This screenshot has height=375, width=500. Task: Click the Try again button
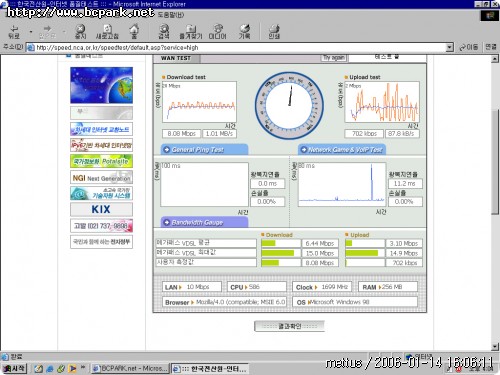click(334, 57)
